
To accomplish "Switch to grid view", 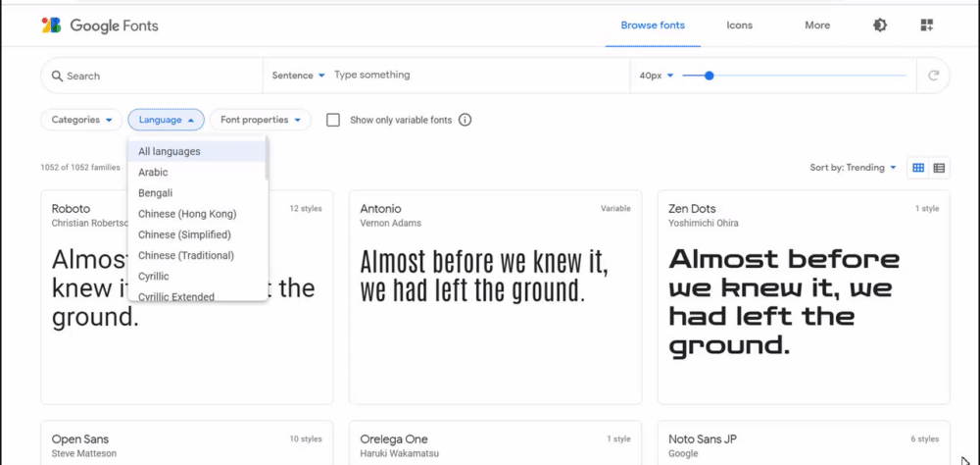I will click(918, 168).
